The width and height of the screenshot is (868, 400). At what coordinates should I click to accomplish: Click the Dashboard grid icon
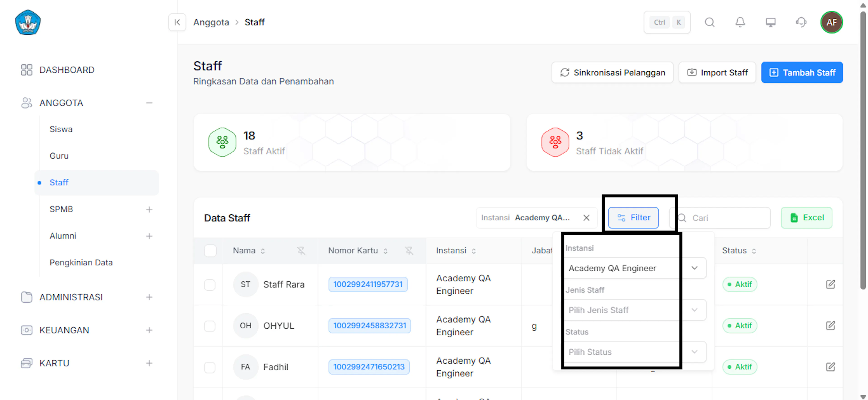(x=26, y=70)
